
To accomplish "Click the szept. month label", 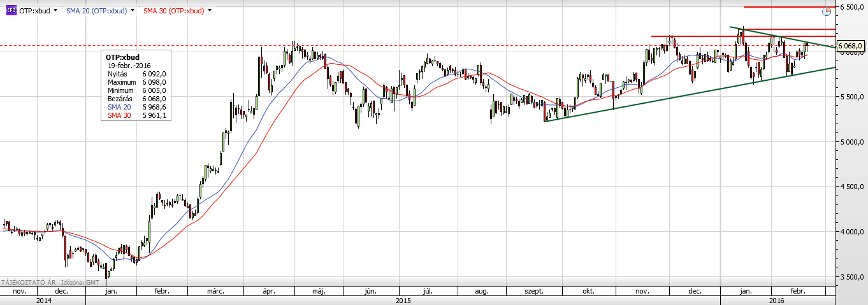I will point(533,292).
